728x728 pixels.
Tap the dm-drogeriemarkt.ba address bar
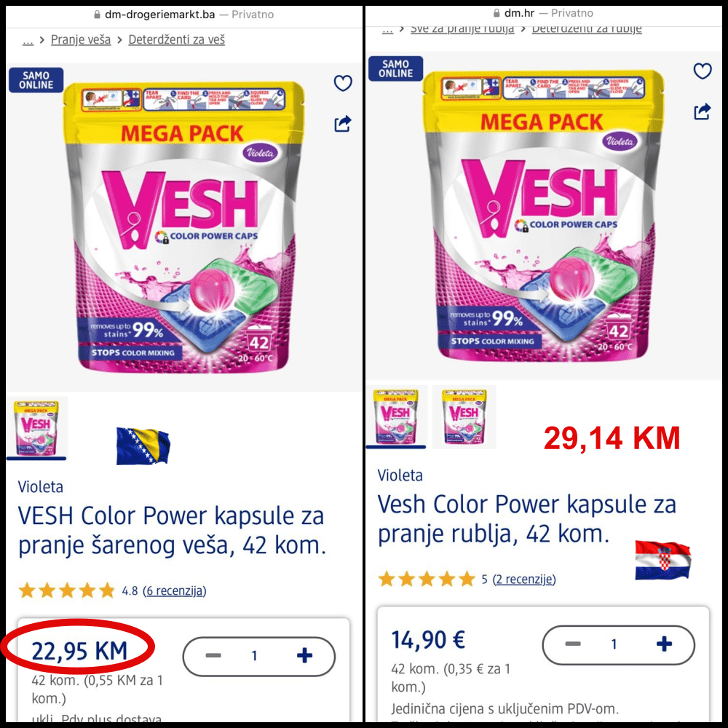[184, 15]
